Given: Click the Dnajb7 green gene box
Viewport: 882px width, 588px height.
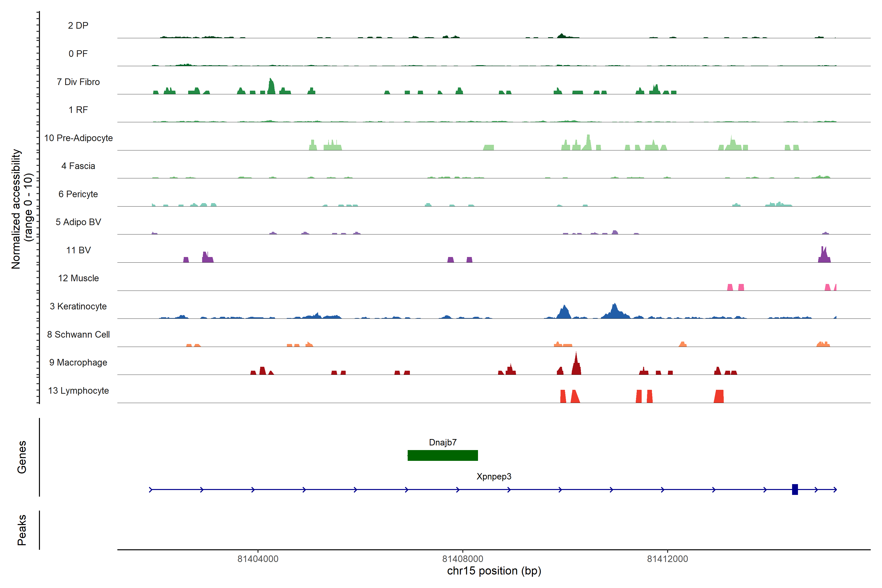Looking at the screenshot, I should pos(442,455).
